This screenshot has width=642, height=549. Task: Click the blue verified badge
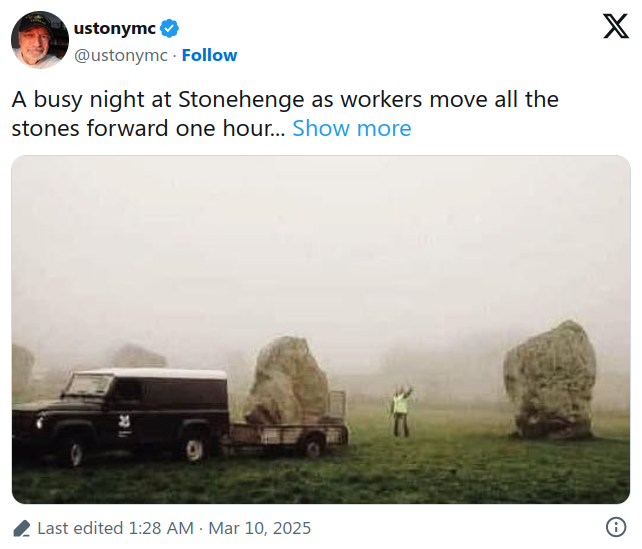[168, 28]
